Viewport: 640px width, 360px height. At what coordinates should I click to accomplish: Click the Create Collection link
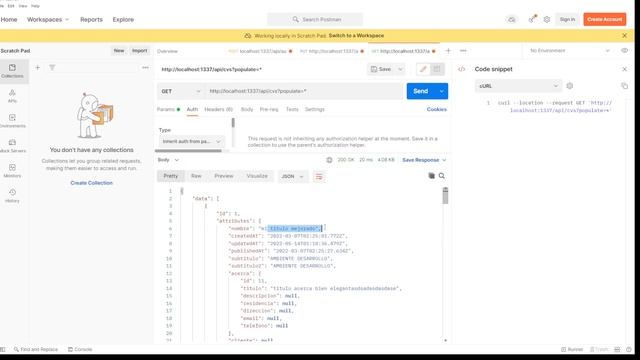91,183
